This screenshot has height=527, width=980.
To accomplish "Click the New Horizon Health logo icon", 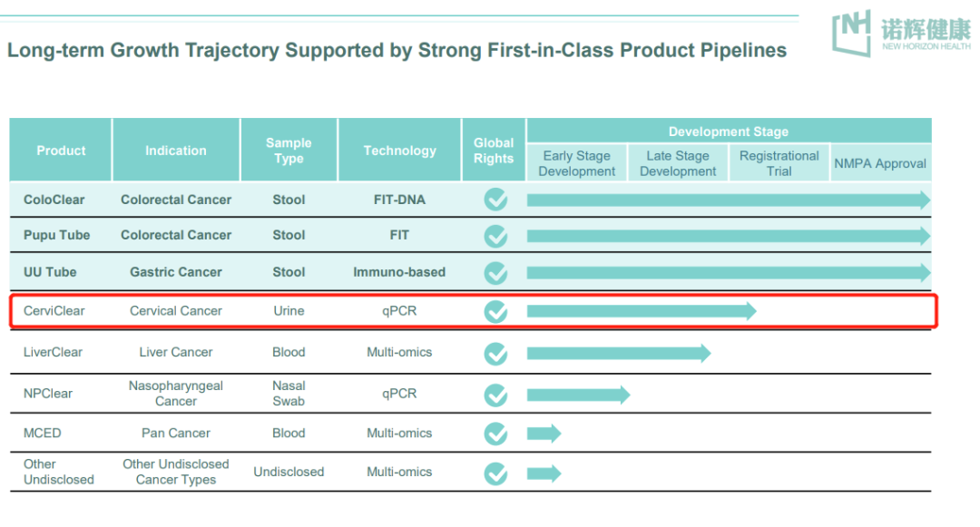I will (852, 34).
